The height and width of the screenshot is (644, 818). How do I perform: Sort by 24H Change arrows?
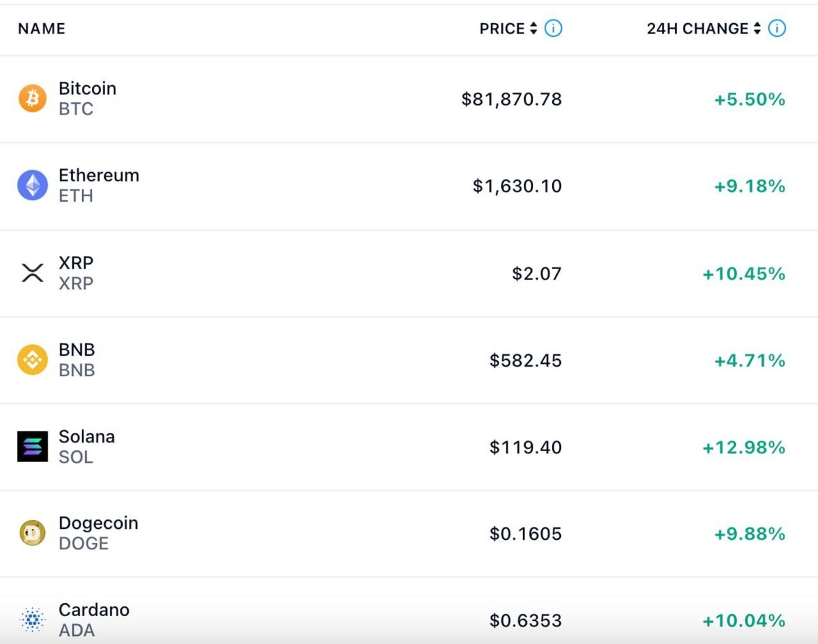pyautogui.click(x=757, y=29)
